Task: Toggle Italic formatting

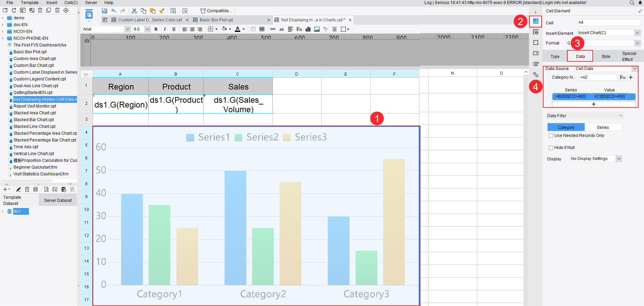Action: 165,29
